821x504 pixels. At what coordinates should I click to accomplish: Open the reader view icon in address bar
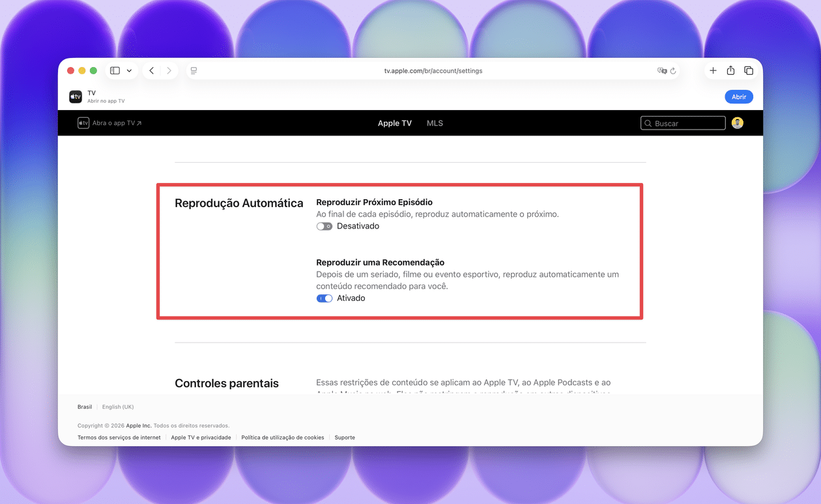pos(194,70)
